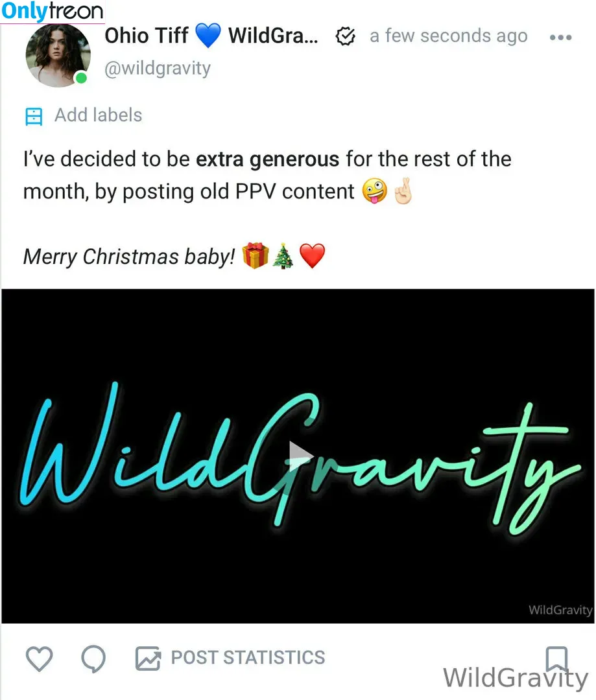Open the wildgravity profile avatar

coord(58,55)
